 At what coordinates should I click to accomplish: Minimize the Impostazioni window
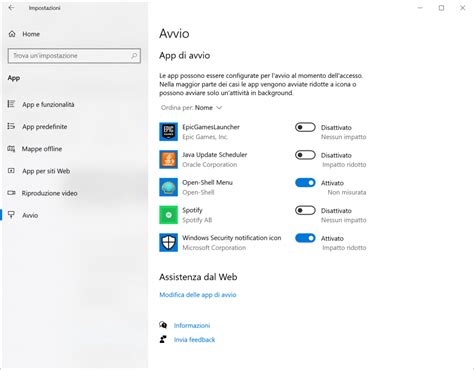[420, 8]
